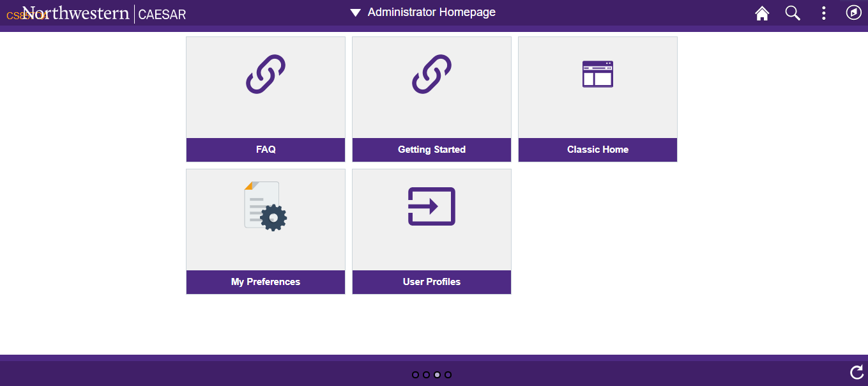Expand the homepage title chevron
The image size is (868, 386).
click(355, 12)
